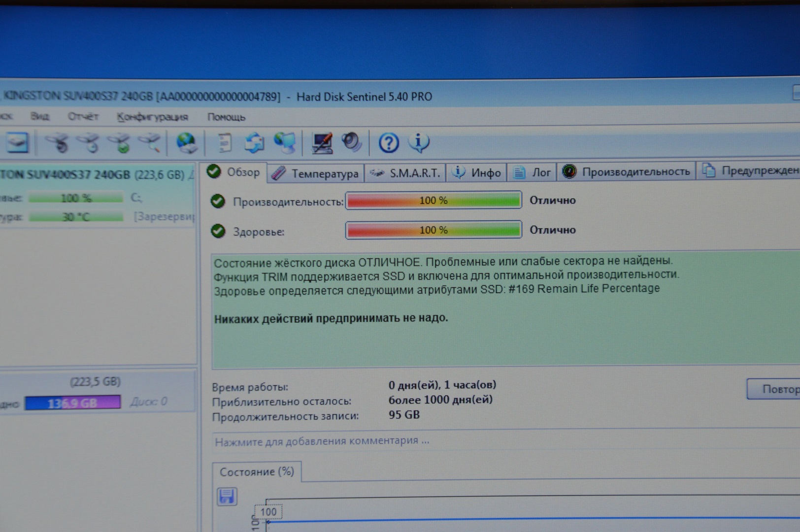Click the left panel 30 °C temperature bar

[76, 217]
